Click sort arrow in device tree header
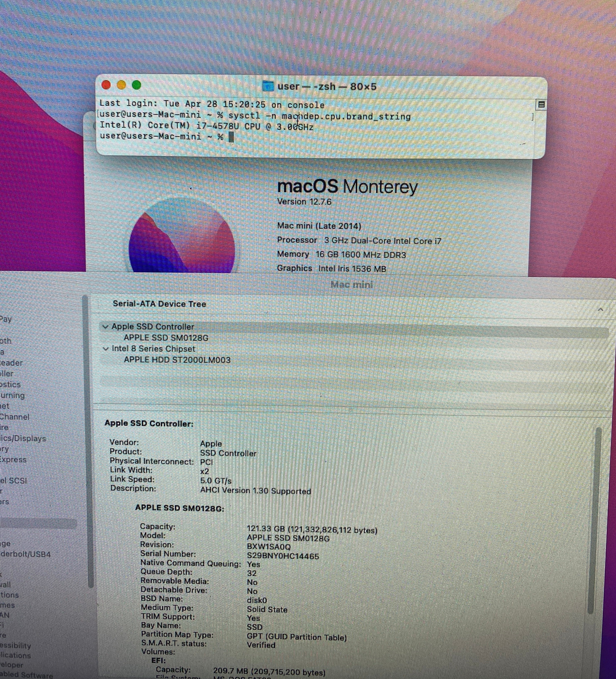616x679 pixels. point(600,309)
